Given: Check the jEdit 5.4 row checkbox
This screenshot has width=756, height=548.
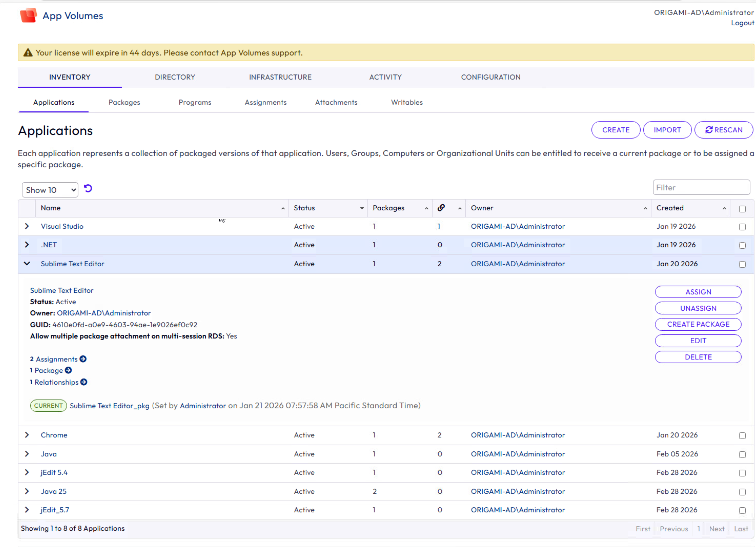Looking at the screenshot, I should [742, 473].
